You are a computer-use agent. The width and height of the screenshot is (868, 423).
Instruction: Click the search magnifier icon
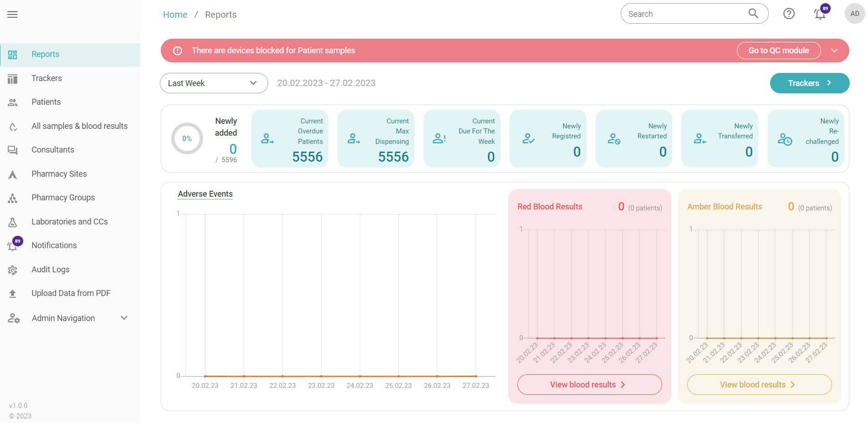pyautogui.click(x=753, y=14)
